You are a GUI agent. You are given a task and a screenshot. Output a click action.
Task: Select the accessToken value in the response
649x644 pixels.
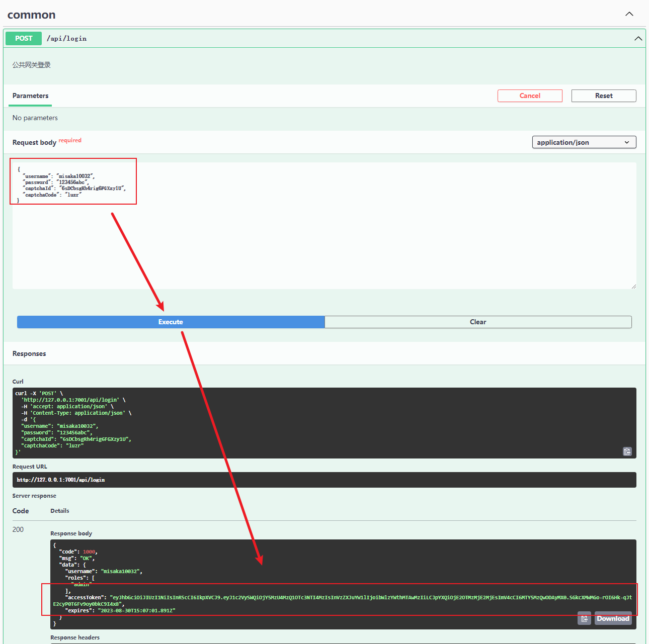click(302, 598)
